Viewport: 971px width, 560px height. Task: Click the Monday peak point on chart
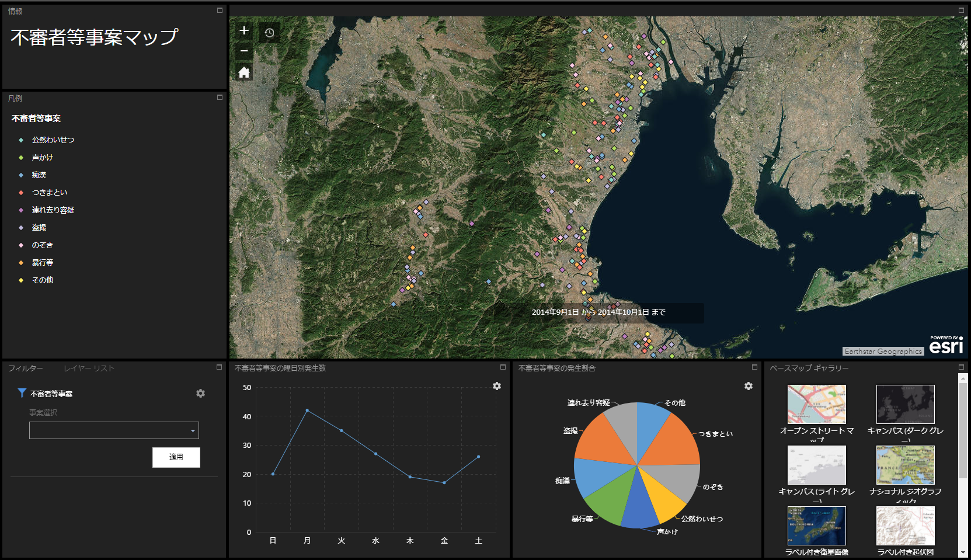click(x=307, y=411)
